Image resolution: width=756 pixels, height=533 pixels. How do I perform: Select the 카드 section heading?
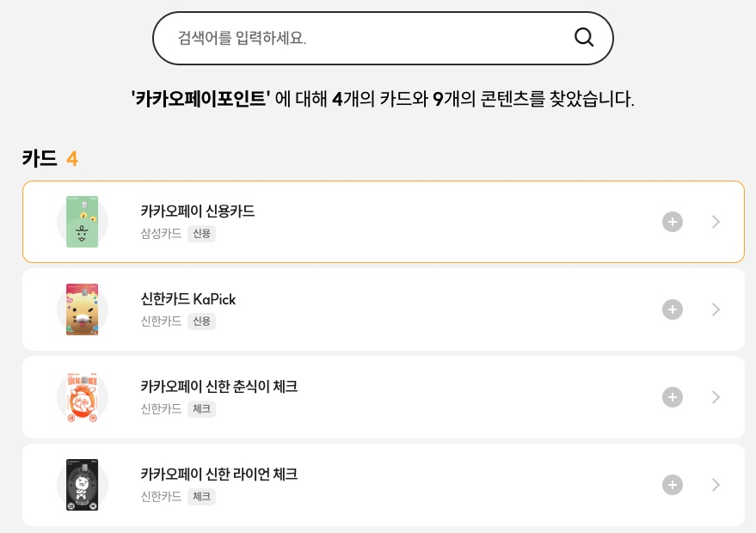[40, 158]
